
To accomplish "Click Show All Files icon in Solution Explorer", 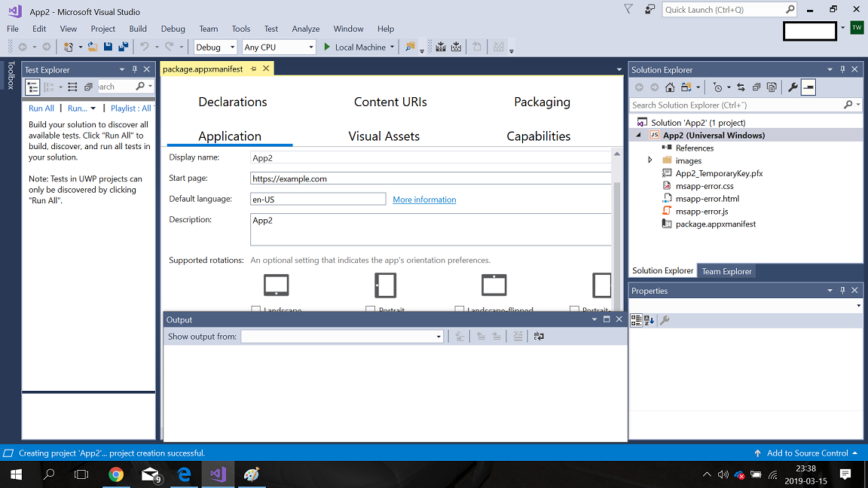I will [772, 87].
